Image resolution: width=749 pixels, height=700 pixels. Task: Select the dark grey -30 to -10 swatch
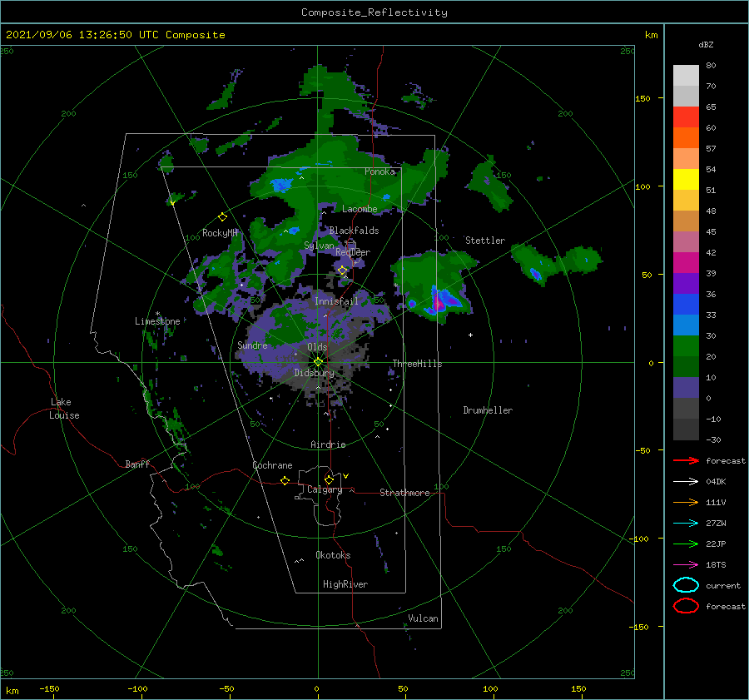(x=686, y=429)
